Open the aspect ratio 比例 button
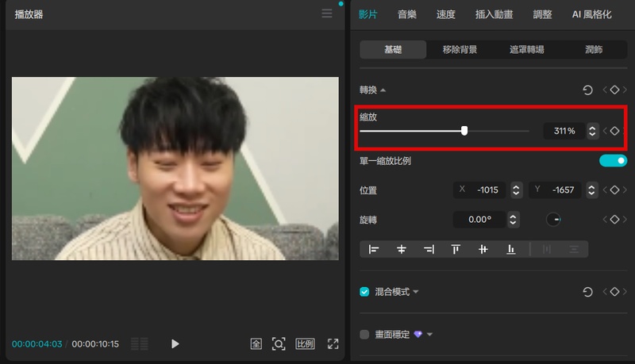The image size is (635, 364). tap(305, 344)
